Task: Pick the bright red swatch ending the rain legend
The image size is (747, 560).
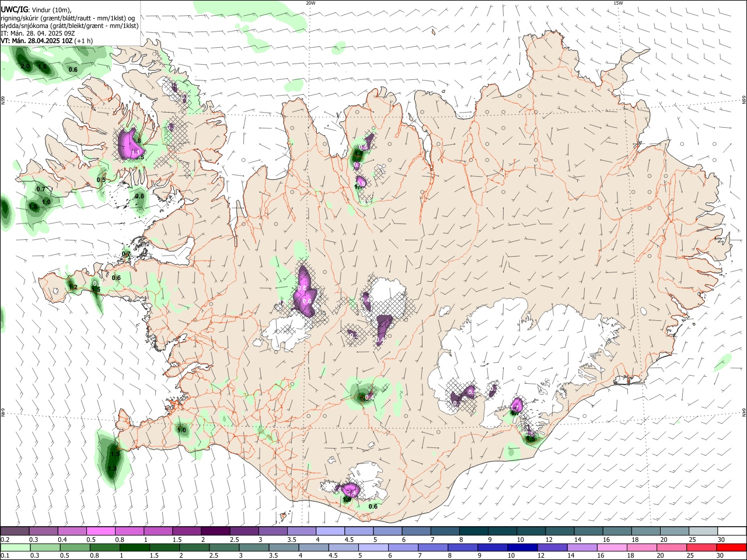Action: [x=732, y=548]
